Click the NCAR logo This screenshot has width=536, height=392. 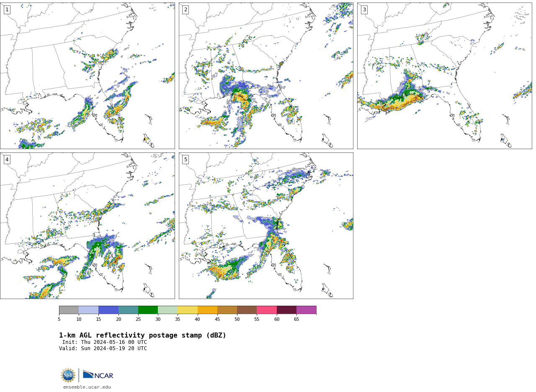tap(98, 375)
